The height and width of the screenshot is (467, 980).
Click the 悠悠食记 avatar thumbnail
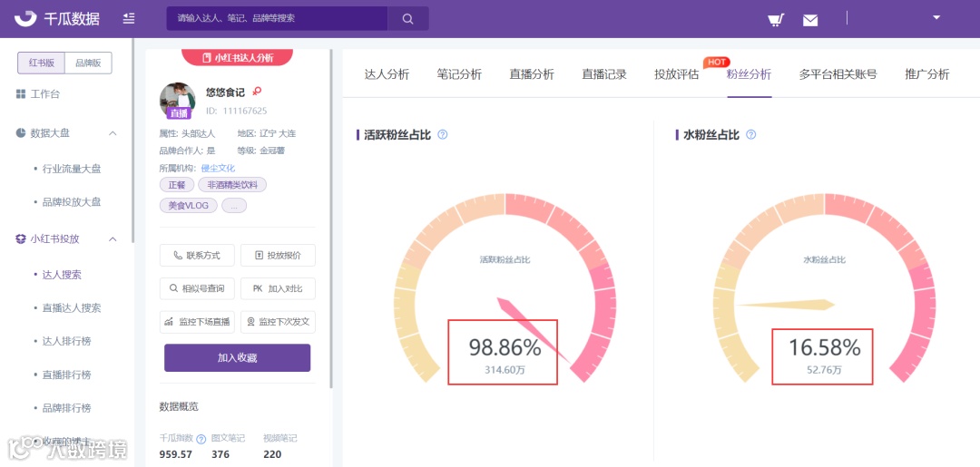pos(178,100)
